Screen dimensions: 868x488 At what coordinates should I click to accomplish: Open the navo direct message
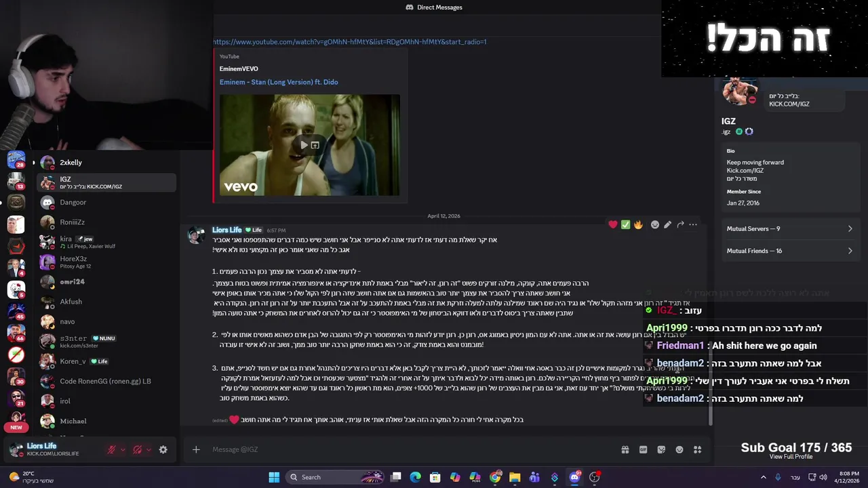click(x=106, y=321)
